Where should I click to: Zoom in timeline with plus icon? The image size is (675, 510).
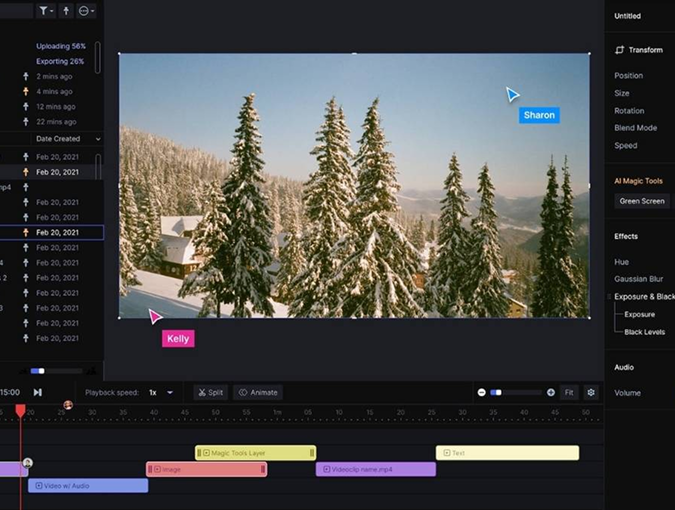[x=551, y=392]
